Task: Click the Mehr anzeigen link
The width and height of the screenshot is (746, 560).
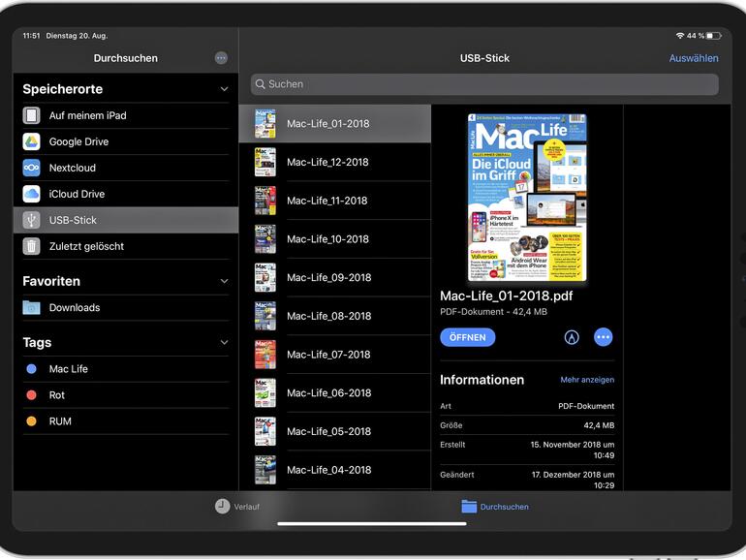Action: (587, 380)
